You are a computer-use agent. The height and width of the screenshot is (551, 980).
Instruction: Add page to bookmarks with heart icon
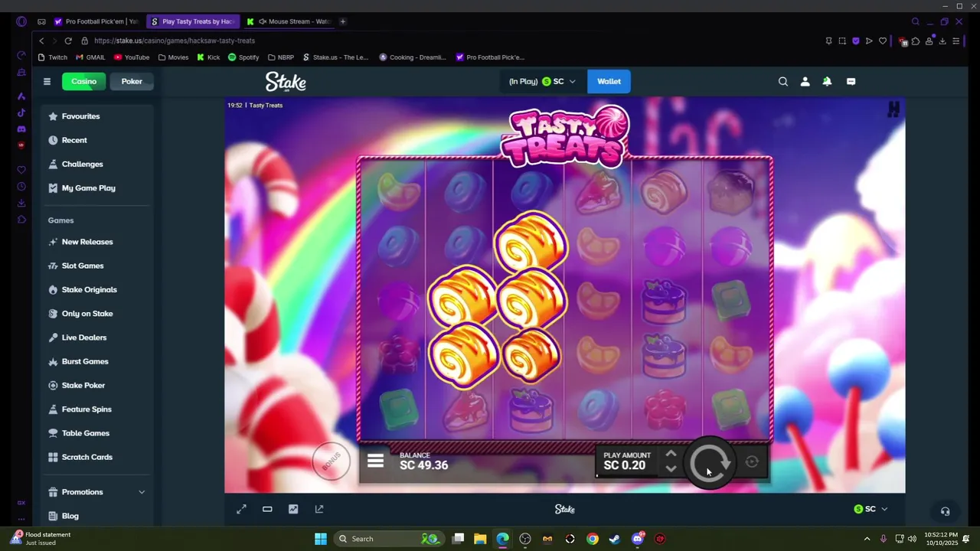coord(883,41)
